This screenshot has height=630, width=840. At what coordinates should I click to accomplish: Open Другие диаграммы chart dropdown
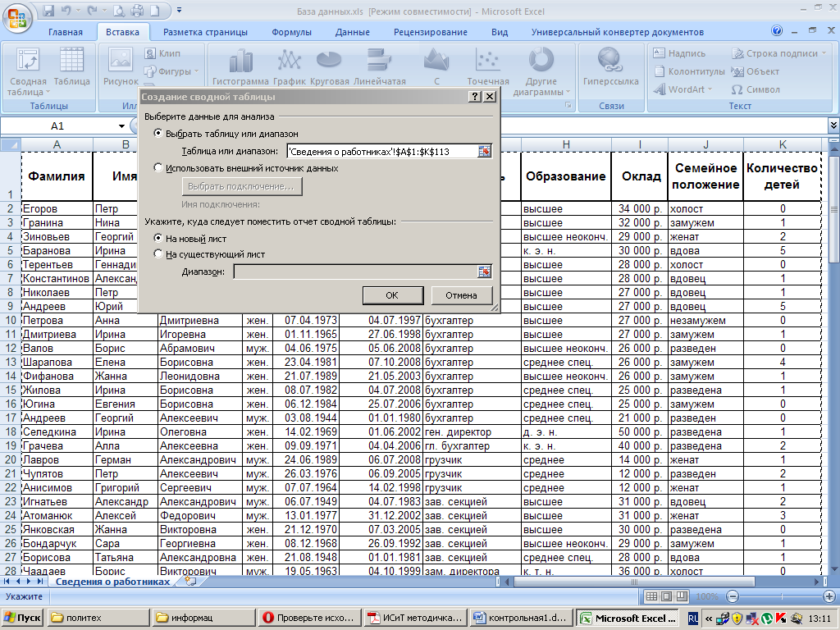pyautogui.click(x=541, y=72)
